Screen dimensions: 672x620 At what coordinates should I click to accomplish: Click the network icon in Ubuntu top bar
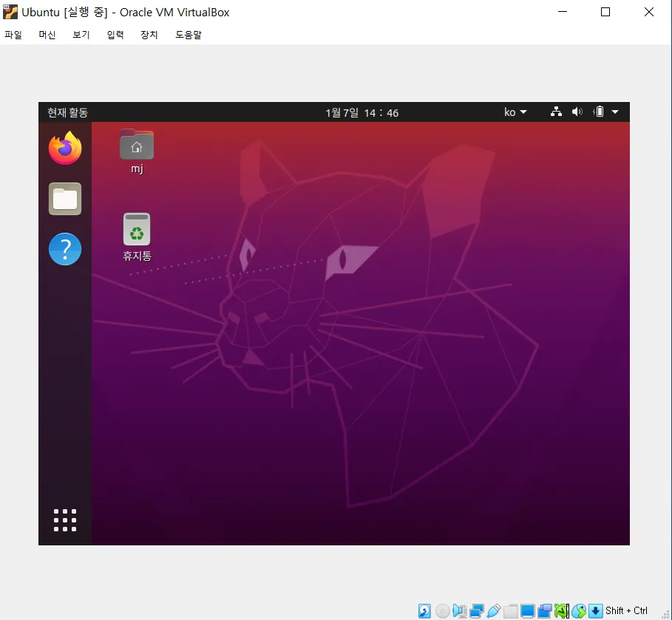click(x=556, y=112)
